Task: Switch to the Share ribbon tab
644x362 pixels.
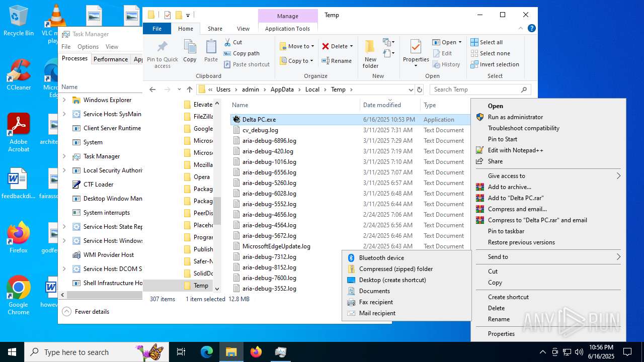Action: 215,29
